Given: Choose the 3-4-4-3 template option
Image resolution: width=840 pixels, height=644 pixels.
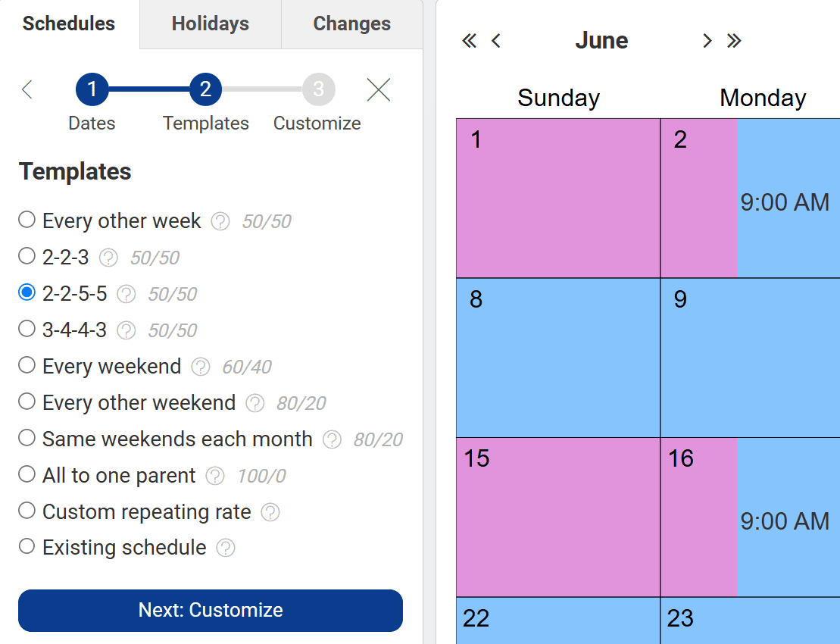Looking at the screenshot, I should (27, 329).
